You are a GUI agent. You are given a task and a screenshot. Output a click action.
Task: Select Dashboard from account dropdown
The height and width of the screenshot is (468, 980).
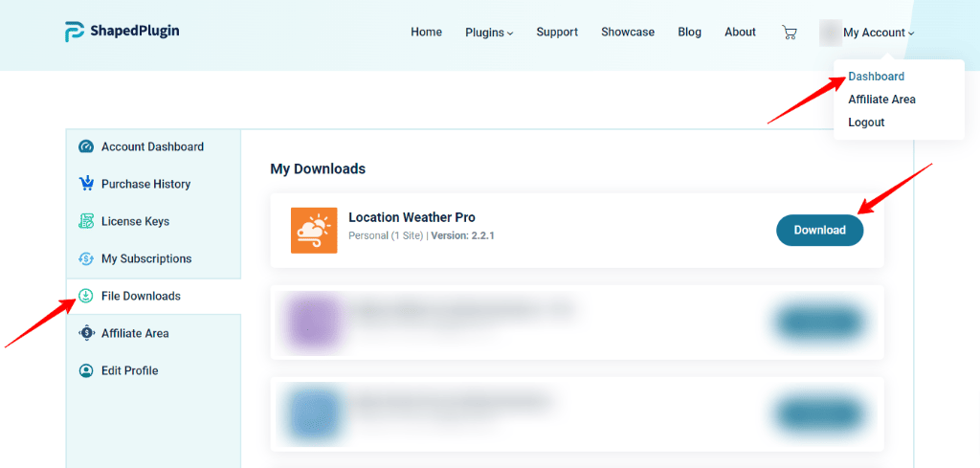click(876, 77)
